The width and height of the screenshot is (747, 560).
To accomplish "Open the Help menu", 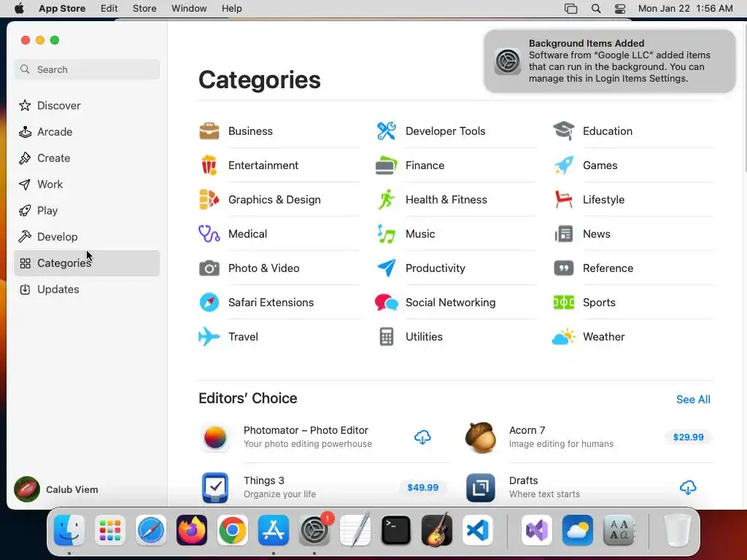I will 231,9.
